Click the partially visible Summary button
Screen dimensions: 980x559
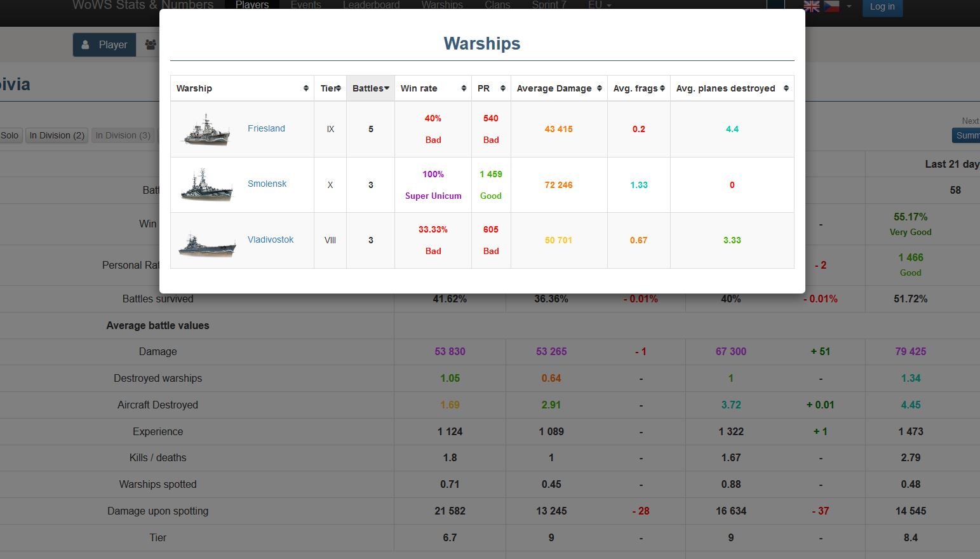[x=966, y=135]
